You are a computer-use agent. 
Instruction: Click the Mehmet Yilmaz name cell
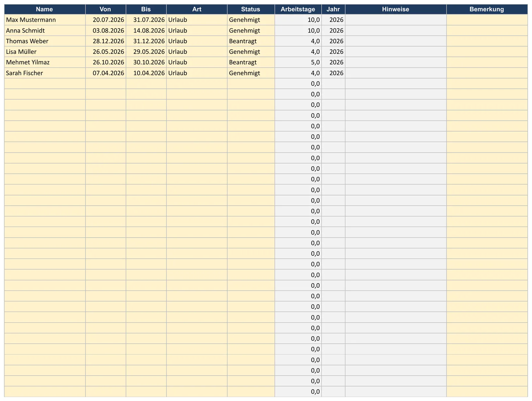tap(45, 63)
